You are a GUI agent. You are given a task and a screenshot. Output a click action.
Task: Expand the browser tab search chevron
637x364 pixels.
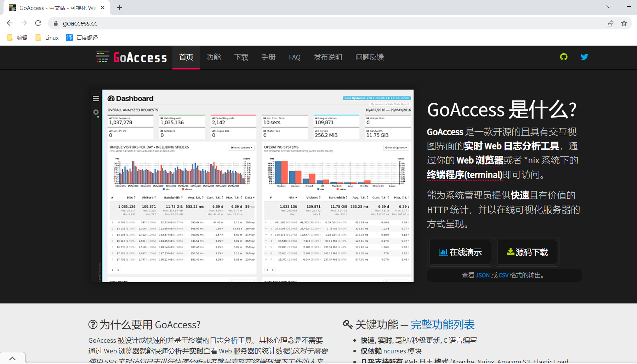[609, 7]
